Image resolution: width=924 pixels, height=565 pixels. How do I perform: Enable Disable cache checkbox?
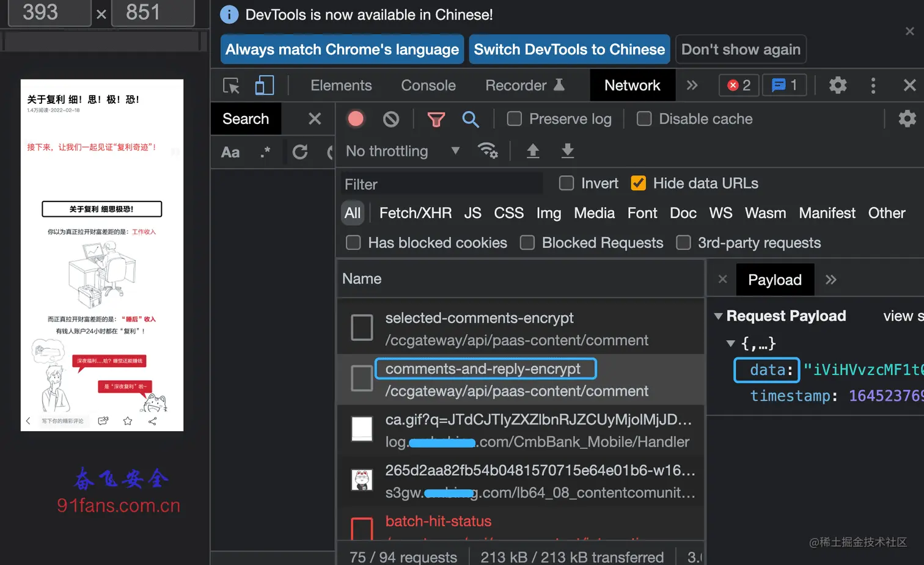(644, 118)
